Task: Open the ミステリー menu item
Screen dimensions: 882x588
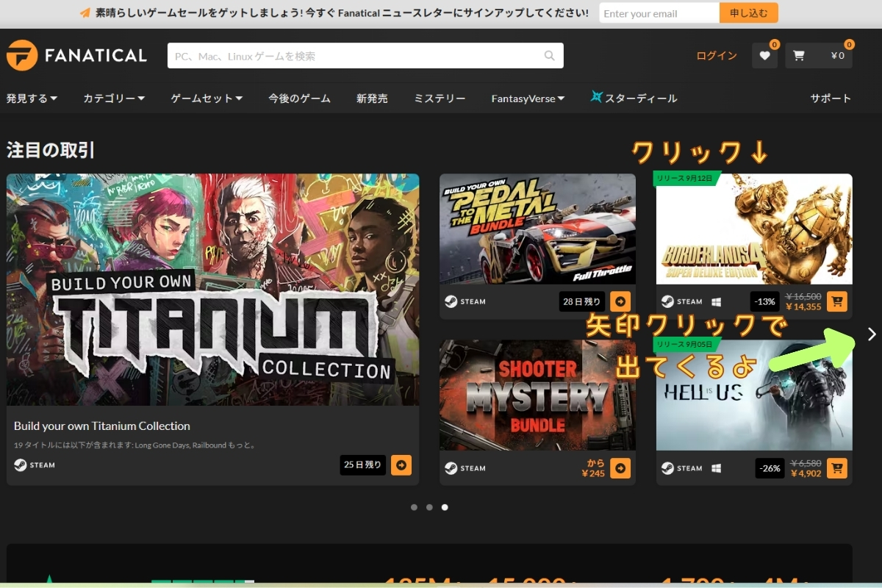Action: pos(440,98)
